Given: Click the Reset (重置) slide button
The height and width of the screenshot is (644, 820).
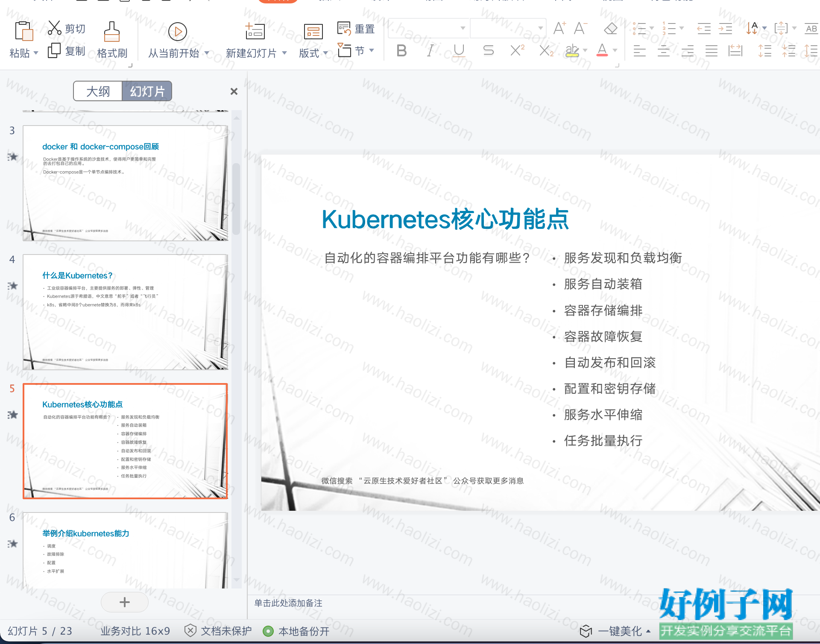Looking at the screenshot, I should coord(356,29).
